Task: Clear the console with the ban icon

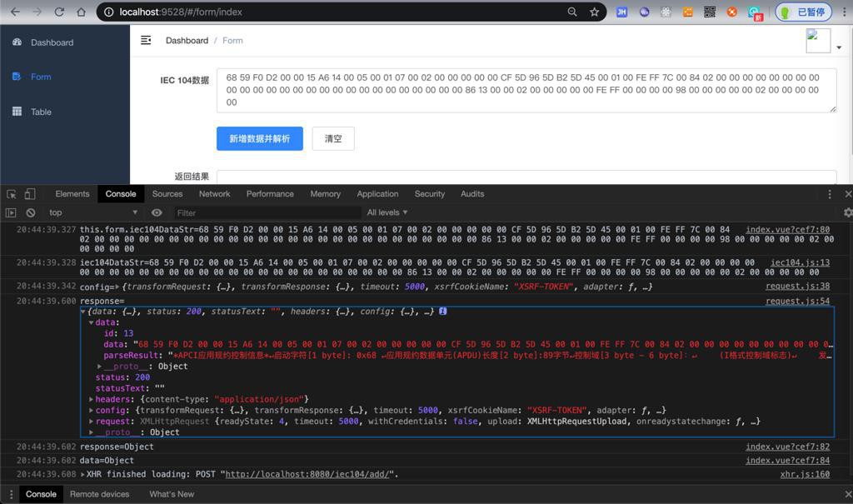Action: (31, 212)
